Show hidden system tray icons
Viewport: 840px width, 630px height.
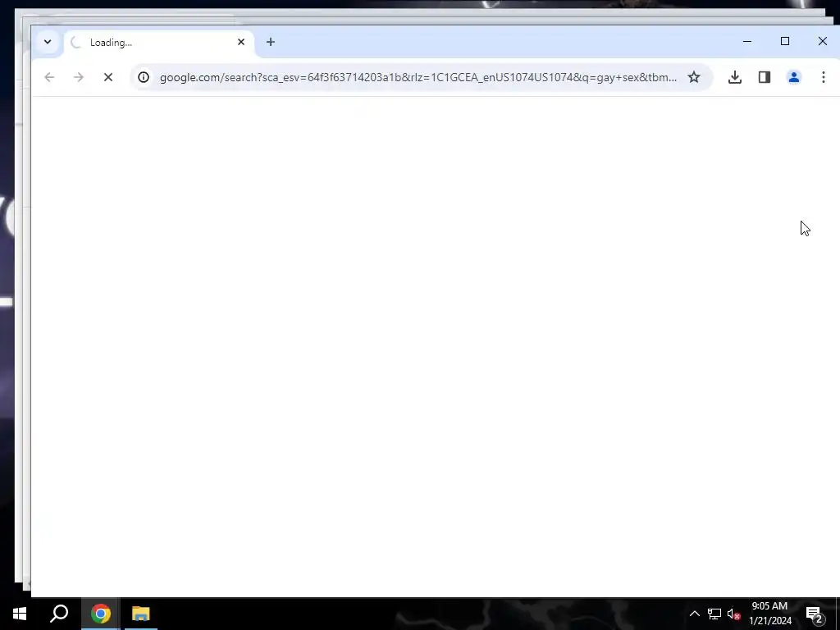click(x=694, y=614)
